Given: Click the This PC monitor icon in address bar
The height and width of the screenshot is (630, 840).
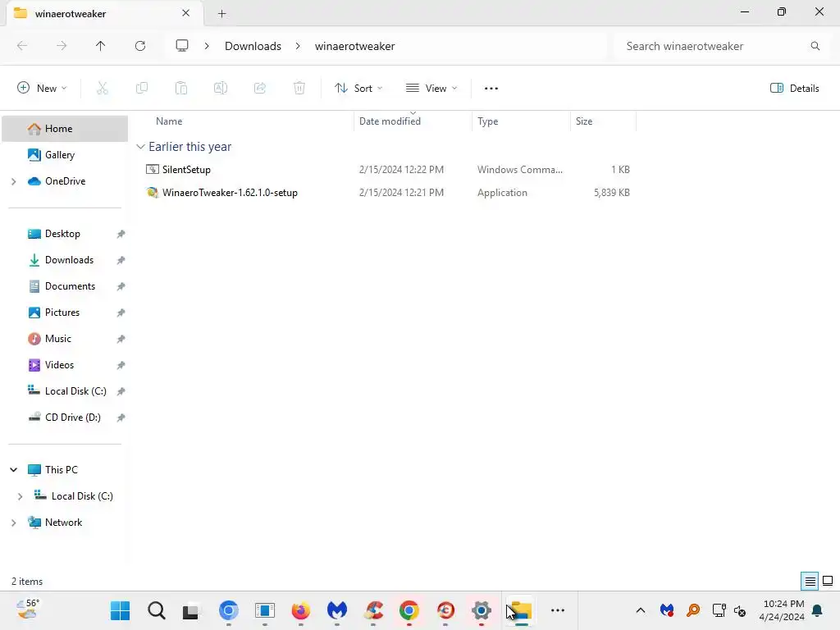Looking at the screenshot, I should [182, 46].
